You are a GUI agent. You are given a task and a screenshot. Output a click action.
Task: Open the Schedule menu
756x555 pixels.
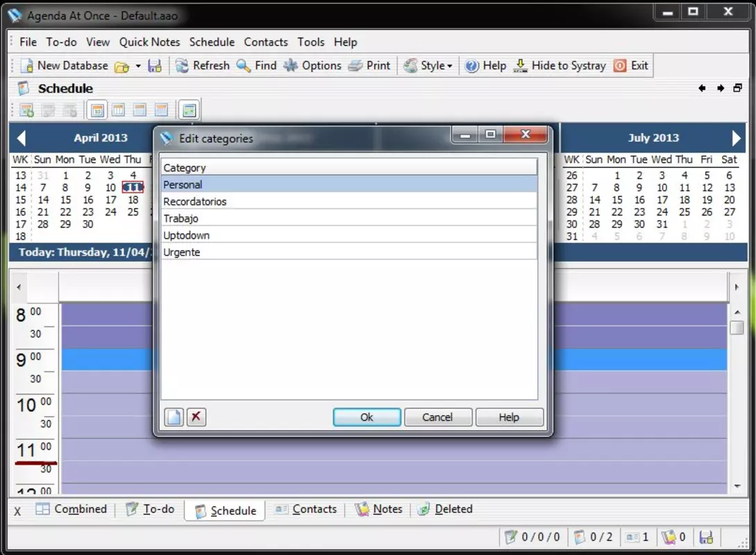click(212, 42)
